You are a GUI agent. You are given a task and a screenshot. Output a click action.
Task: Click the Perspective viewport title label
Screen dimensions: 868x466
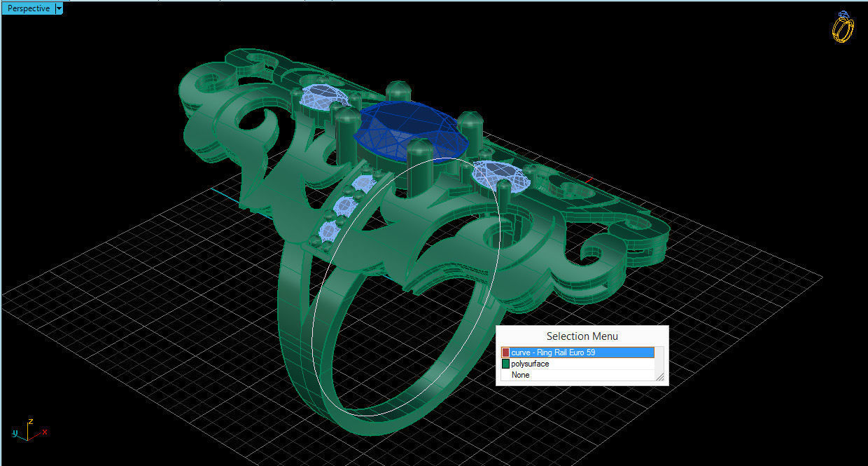(x=28, y=9)
